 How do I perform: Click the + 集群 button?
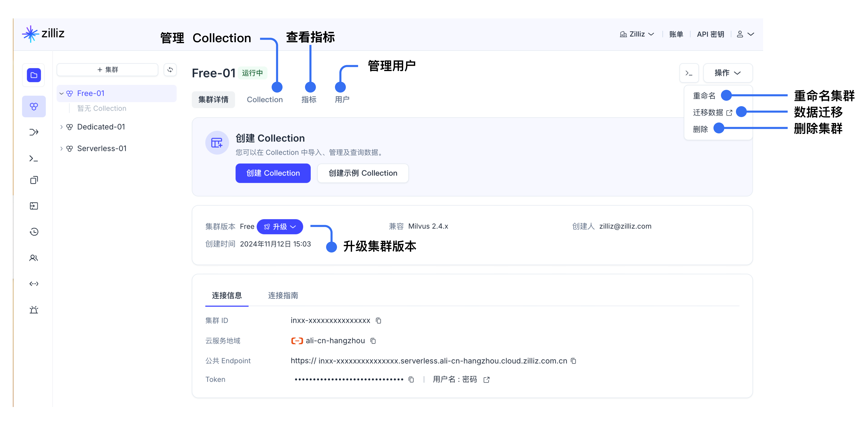108,70
